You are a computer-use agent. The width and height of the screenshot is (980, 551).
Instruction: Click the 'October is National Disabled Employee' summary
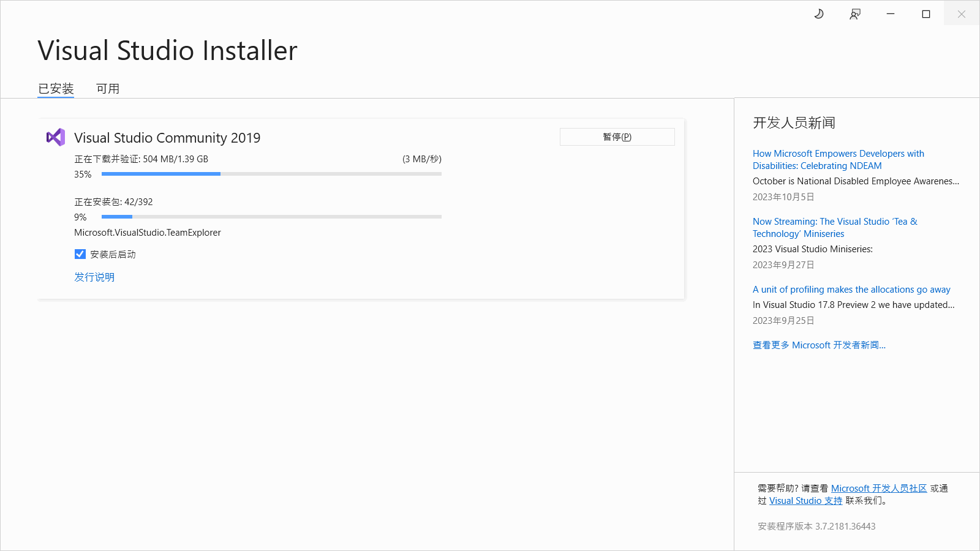coord(856,181)
